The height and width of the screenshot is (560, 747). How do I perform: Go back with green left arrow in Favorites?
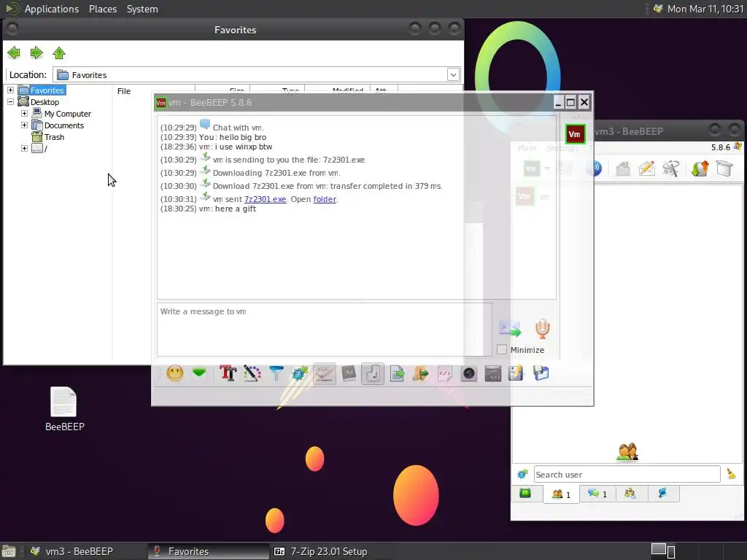14,52
